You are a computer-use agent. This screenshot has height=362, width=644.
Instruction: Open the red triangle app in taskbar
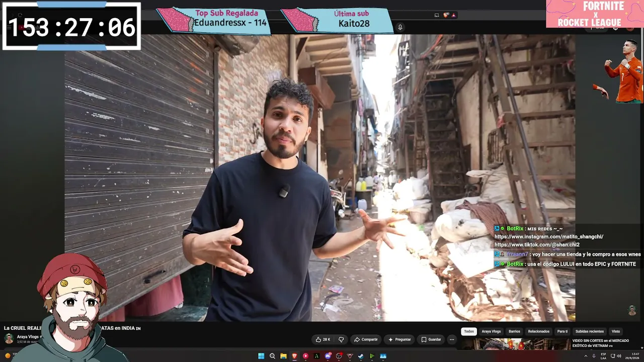(350, 356)
